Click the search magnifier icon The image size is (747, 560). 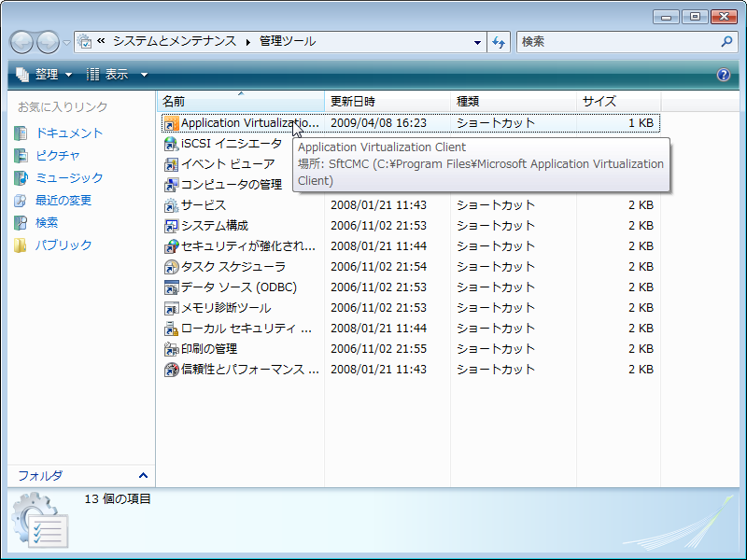pyautogui.click(x=727, y=42)
